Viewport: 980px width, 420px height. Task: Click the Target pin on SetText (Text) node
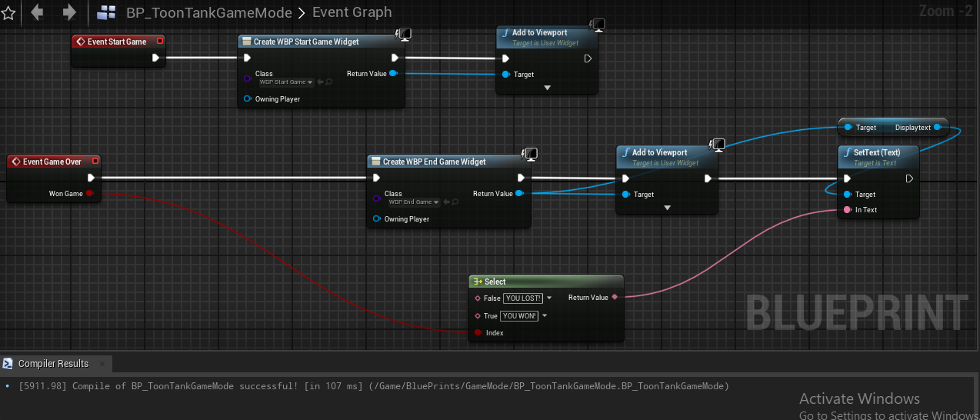(x=847, y=195)
